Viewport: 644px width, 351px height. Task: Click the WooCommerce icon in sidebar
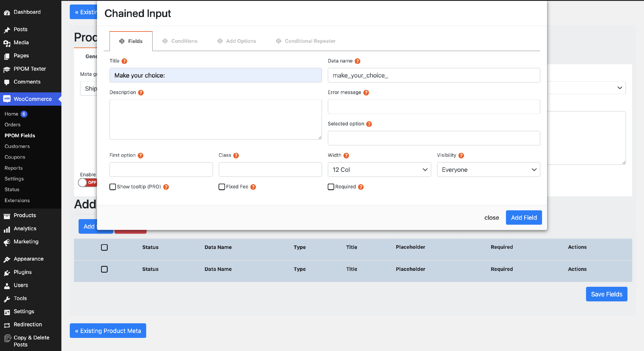[x=7, y=99]
